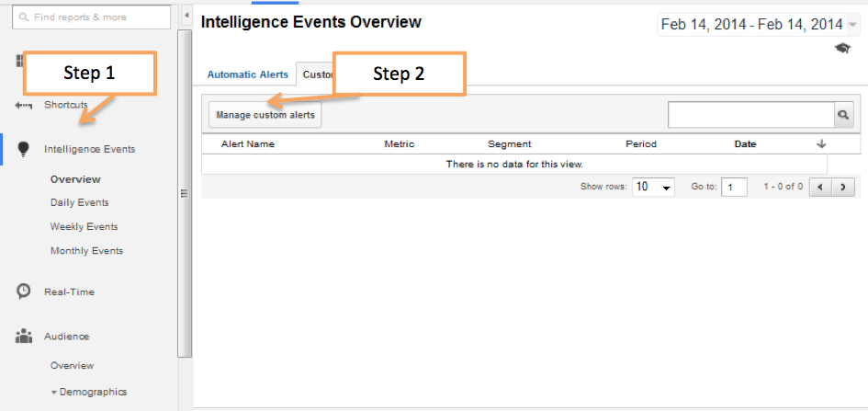Click the Shortcuts arrow icon
The image size is (868, 411).
coord(24,105)
